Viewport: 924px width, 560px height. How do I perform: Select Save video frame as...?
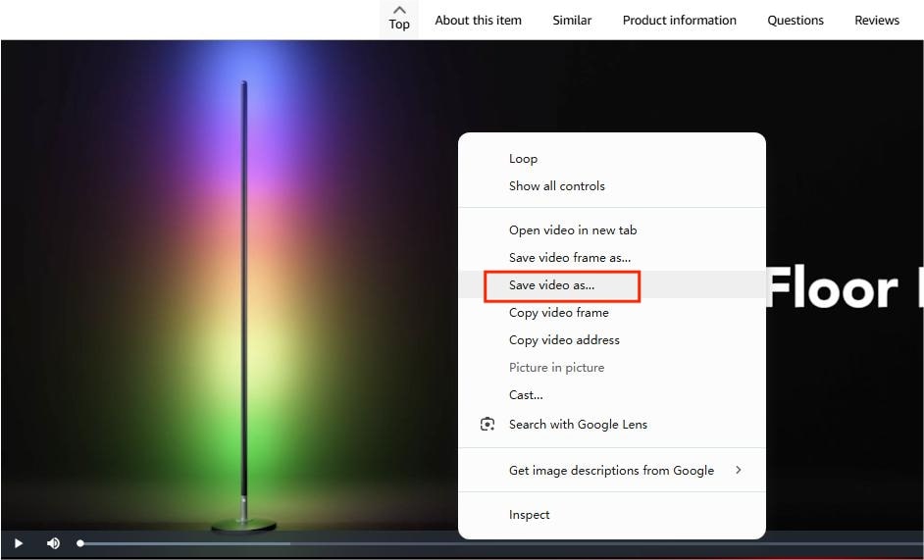612,258
